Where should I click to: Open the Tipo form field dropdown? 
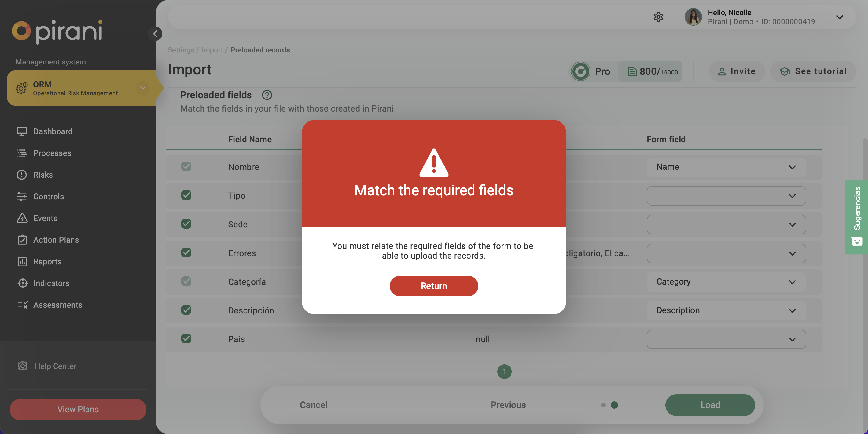tap(726, 196)
